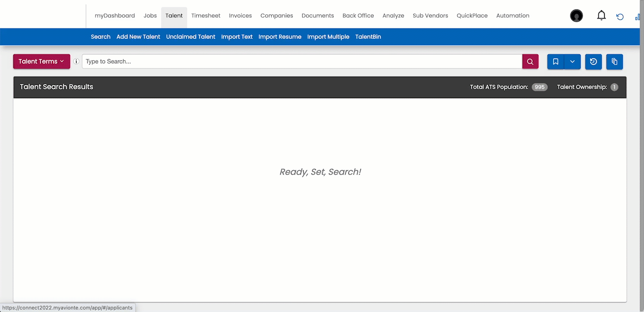Click Add New Talent

click(138, 37)
